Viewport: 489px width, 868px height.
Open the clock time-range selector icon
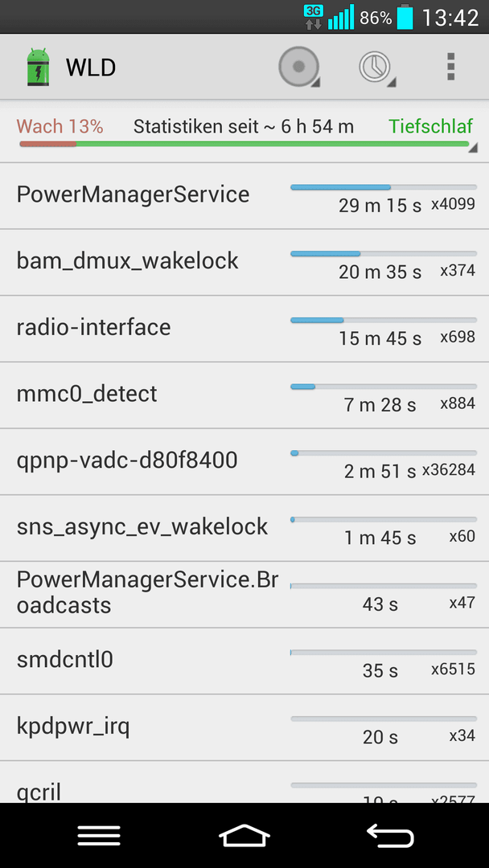coord(376,68)
